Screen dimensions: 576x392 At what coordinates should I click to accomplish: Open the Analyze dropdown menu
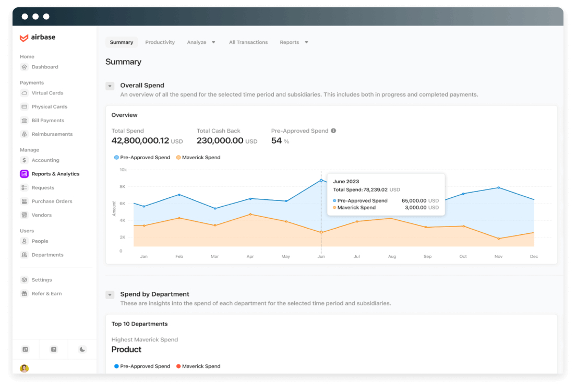coord(201,42)
